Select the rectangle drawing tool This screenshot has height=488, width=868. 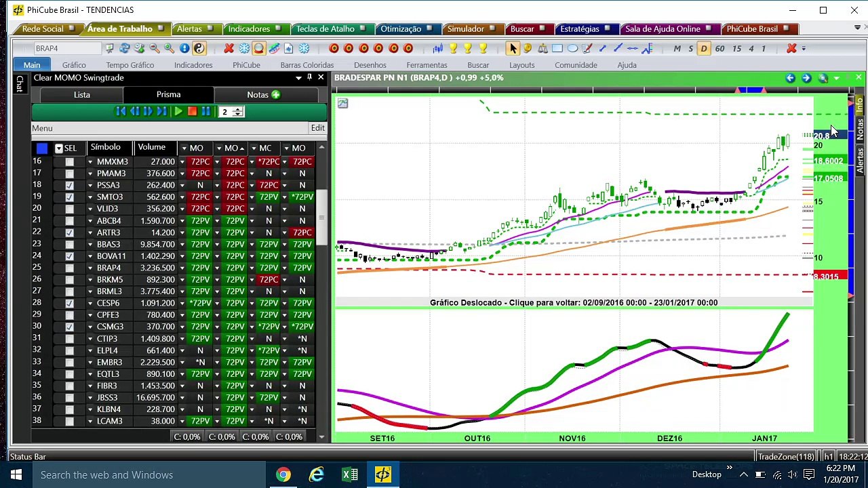tap(557, 48)
